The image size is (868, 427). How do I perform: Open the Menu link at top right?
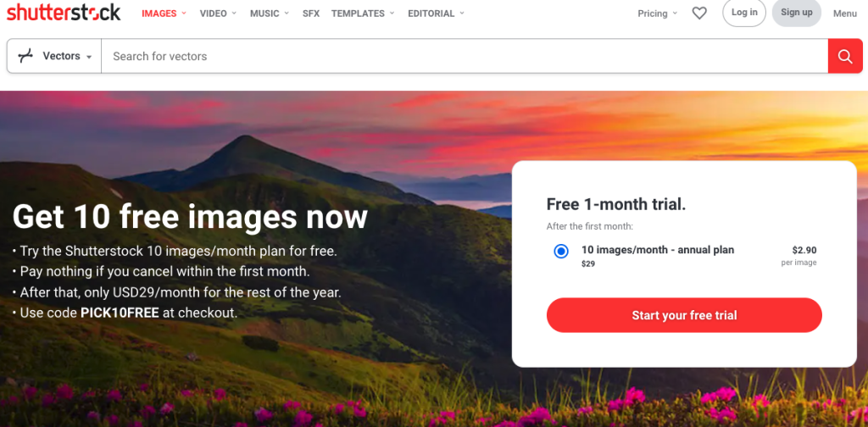point(845,14)
